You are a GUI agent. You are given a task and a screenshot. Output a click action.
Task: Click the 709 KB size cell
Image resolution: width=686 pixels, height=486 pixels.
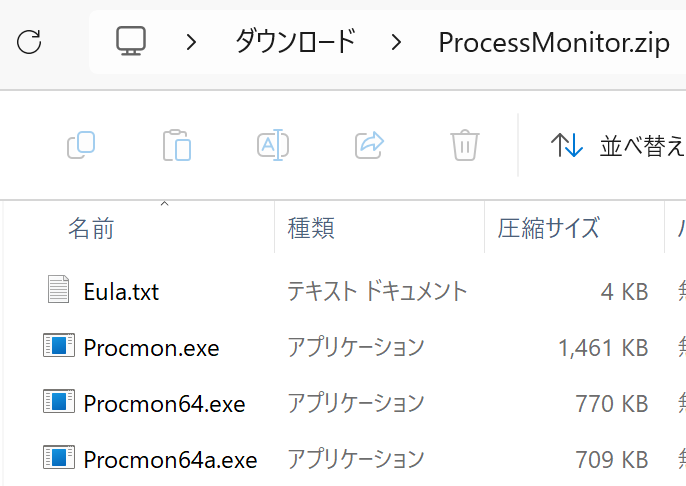[612, 460]
